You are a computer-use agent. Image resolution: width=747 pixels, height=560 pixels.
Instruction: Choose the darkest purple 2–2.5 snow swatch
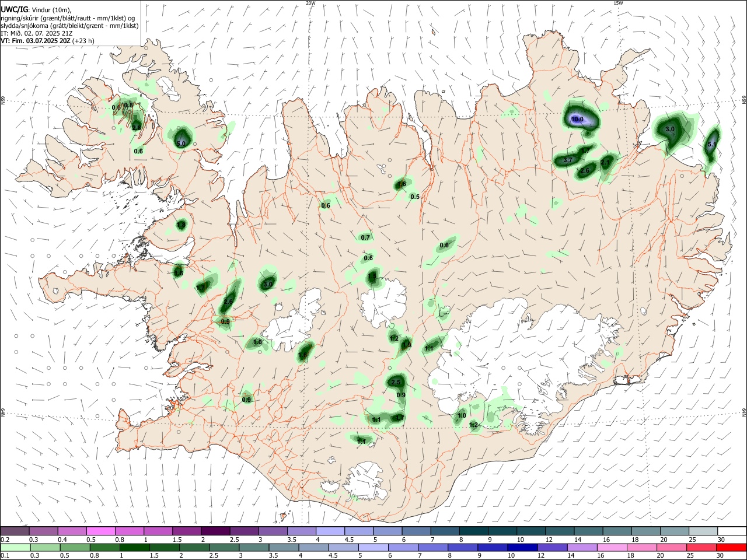click(215, 531)
